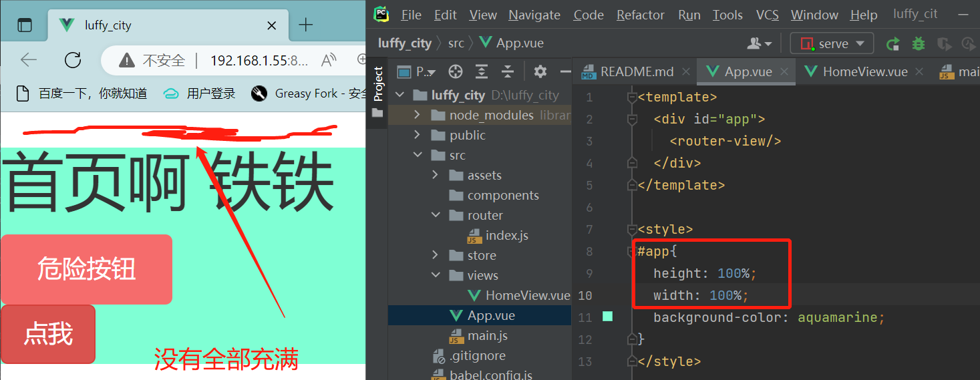980x380 pixels.
Task: Click the not-secure warning icon
Action: [126, 61]
